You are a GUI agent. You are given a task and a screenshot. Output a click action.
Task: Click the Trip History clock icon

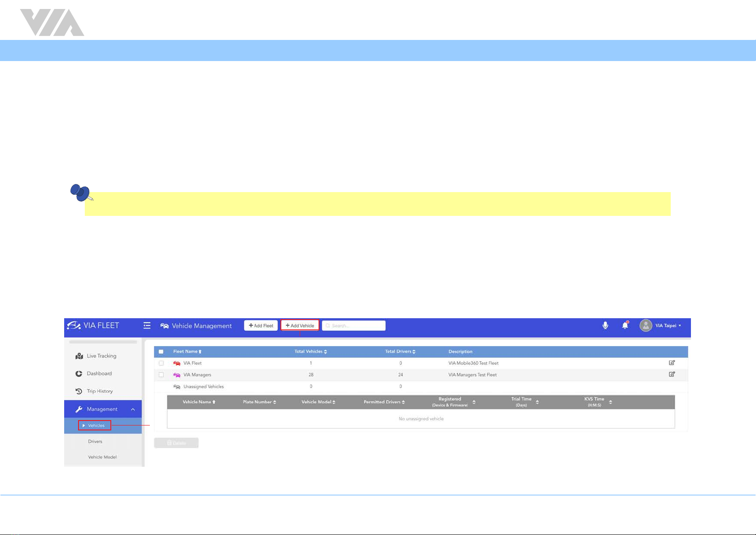(79, 391)
